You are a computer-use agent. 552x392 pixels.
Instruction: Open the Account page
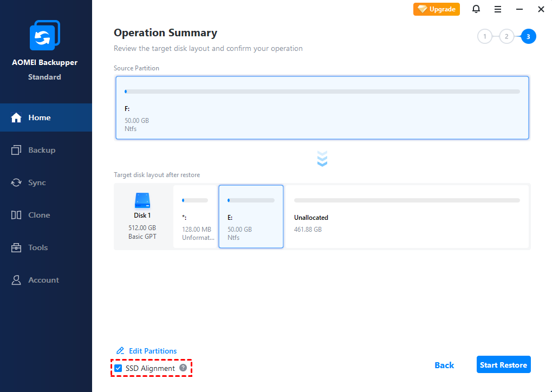click(x=43, y=280)
